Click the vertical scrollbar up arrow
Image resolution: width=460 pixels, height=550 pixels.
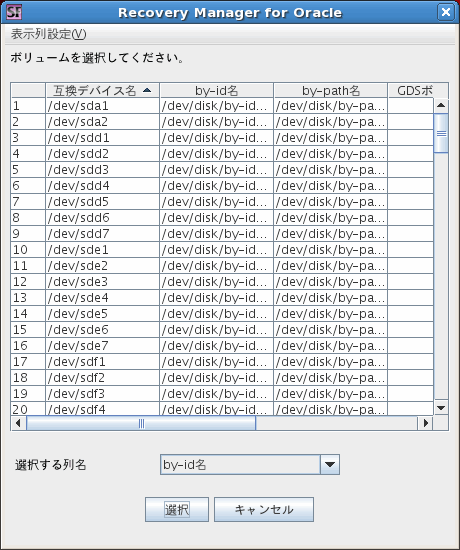(441, 105)
